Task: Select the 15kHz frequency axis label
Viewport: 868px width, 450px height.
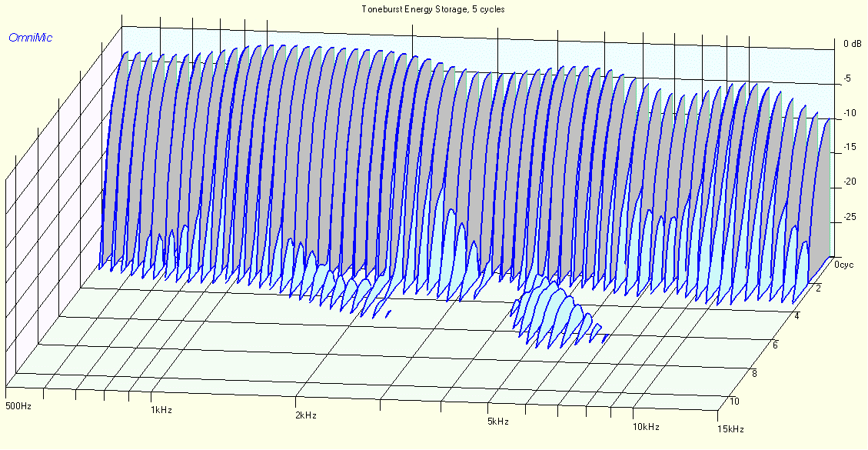Action: click(x=731, y=429)
